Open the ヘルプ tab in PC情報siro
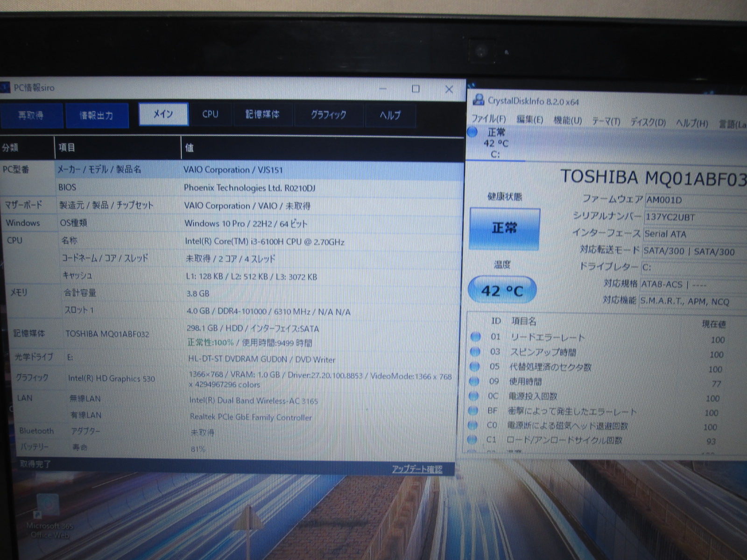 390,115
